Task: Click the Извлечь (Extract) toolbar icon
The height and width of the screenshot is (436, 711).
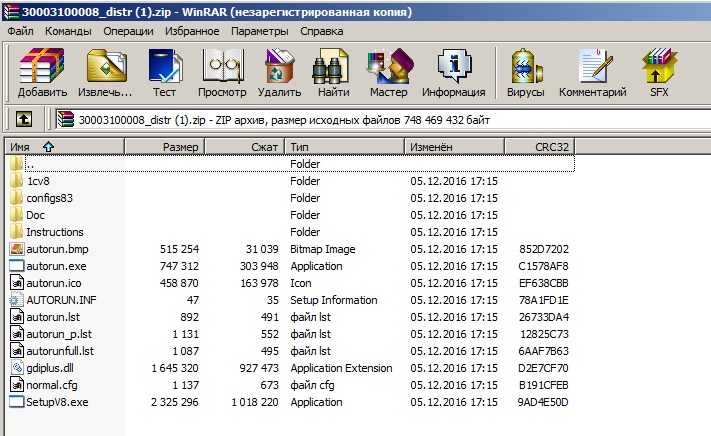Action: coord(106,67)
